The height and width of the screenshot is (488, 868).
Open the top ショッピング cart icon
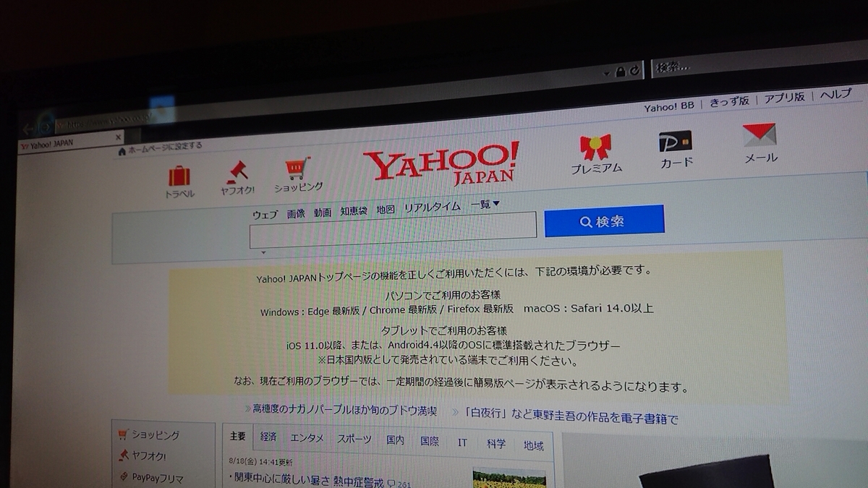[x=297, y=168]
